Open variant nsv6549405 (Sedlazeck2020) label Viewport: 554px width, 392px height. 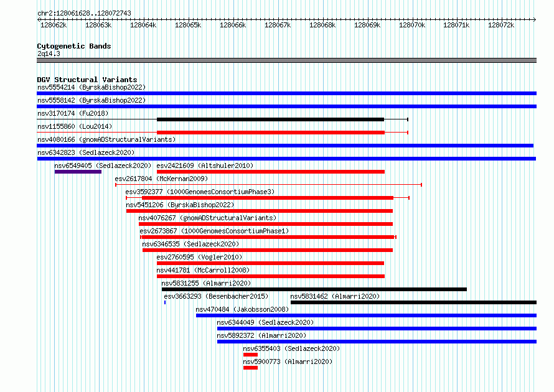click(x=103, y=166)
